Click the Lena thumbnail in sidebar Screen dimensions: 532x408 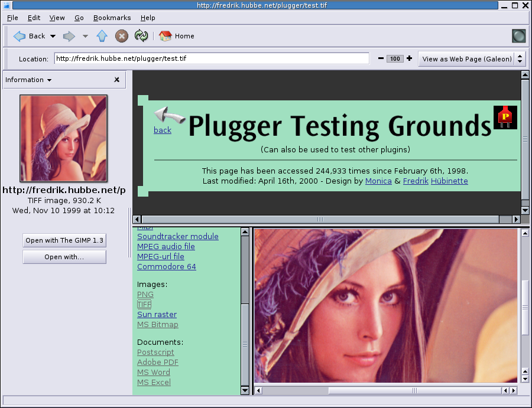click(64, 138)
